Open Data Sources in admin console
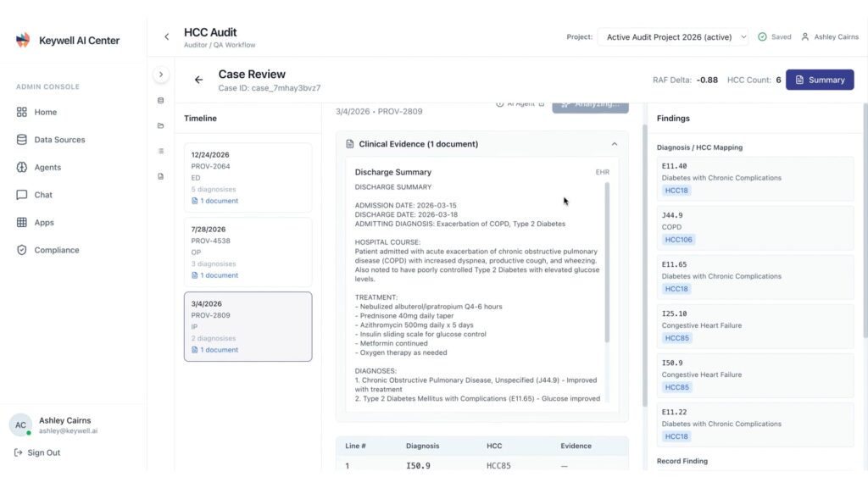Viewport: 868px width, 488px height. pyautogui.click(x=59, y=140)
